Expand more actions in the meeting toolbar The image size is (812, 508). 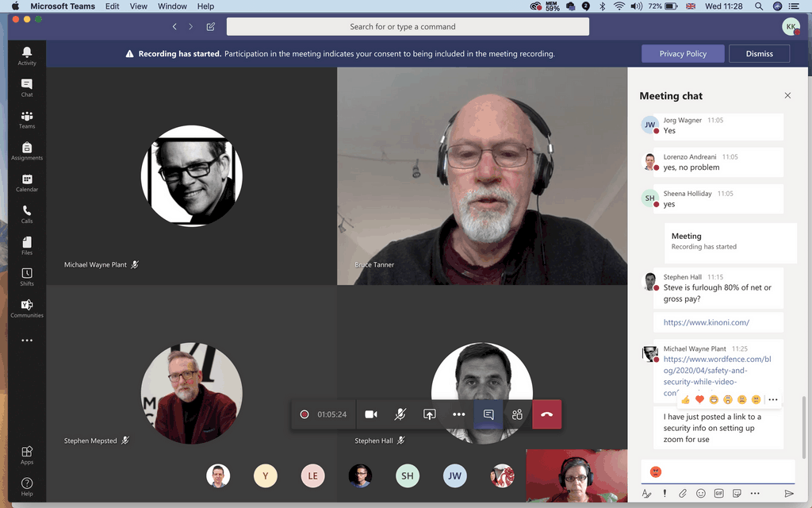tap(458, 414)
